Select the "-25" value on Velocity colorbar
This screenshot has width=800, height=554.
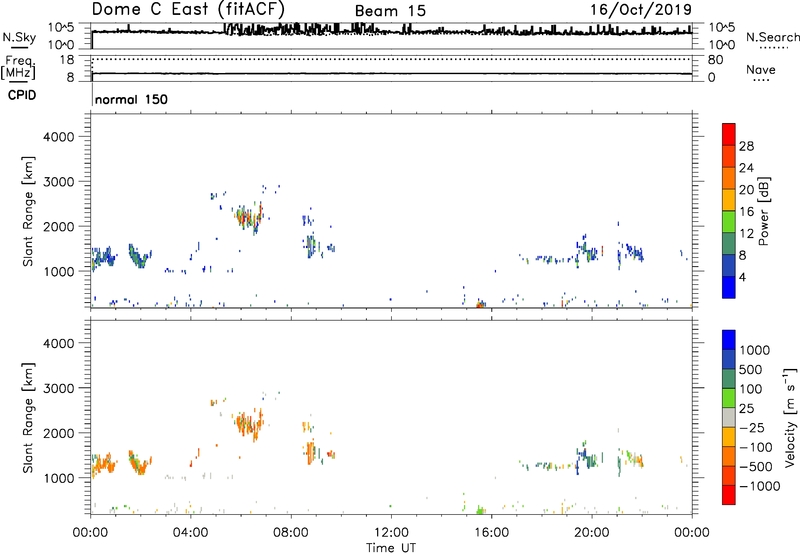tap(752, 428)
